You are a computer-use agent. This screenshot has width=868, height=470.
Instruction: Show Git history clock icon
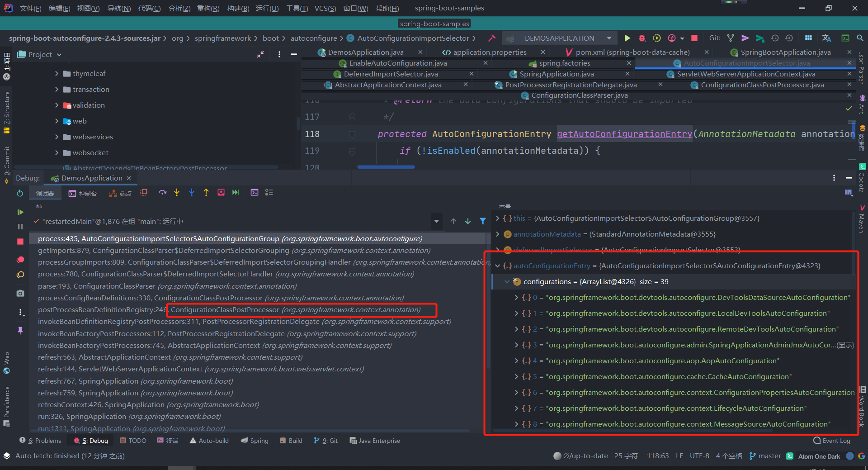coord(775,38)
